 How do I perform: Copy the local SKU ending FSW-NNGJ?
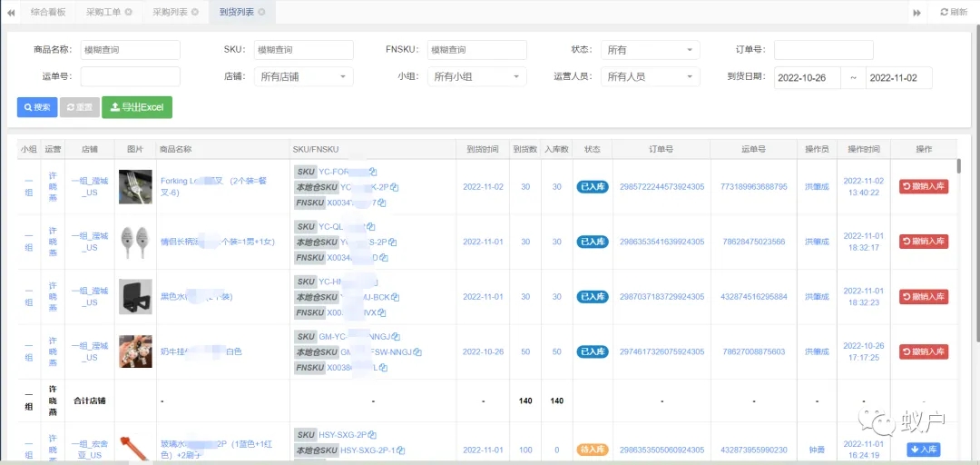pos(418,352)
